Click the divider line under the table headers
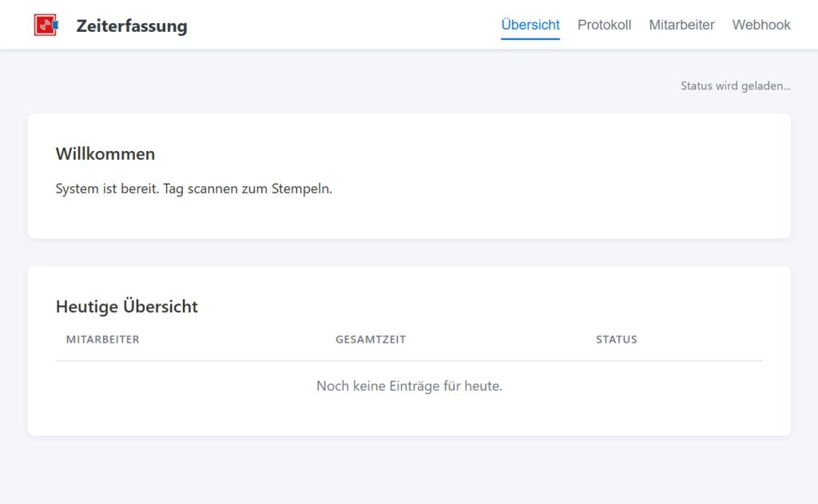Viewport: 818px width, 504px height. (x=409, y=360)
